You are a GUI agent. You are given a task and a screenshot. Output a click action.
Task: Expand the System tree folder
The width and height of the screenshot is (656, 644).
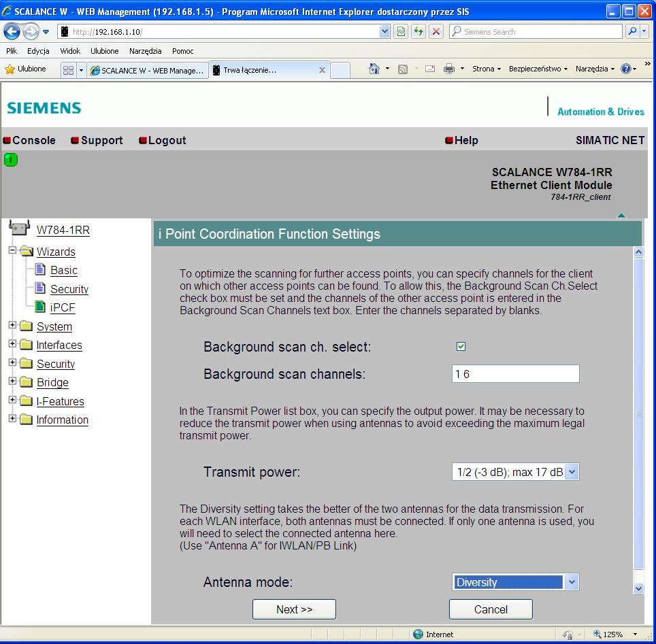(x=12, y=325)
